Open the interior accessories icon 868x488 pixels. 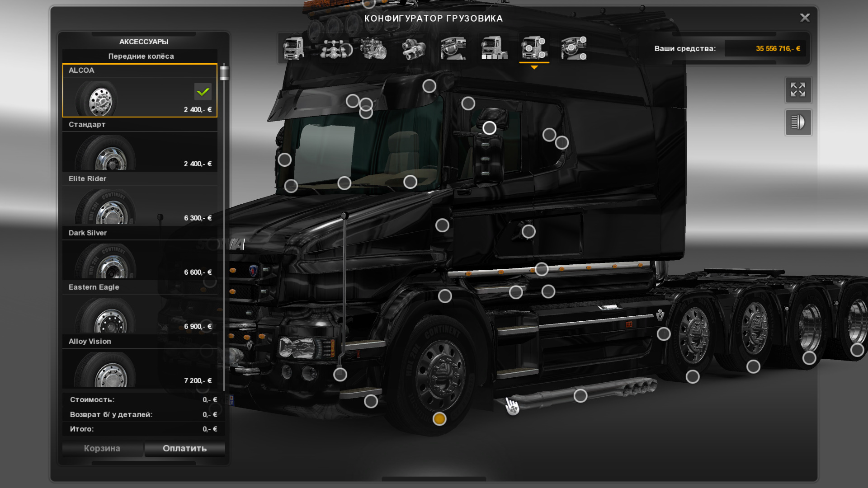574,48
